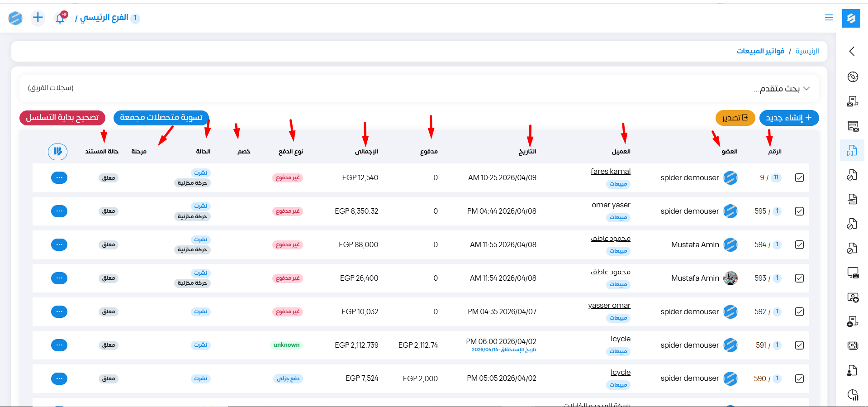Click the تسوية متحصلات مجمعة button
Image resolution: width=868 pixels, height=407 pixels.
(161, 118)
